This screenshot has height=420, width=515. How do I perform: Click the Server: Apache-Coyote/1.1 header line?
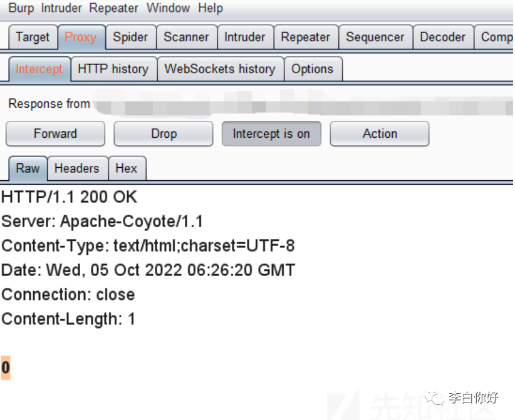(102, 222)
